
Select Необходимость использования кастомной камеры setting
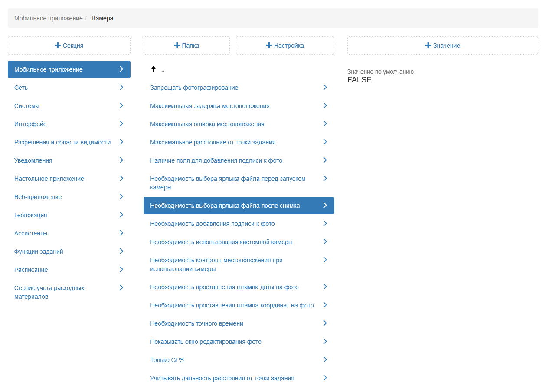[x=221, y=242]
